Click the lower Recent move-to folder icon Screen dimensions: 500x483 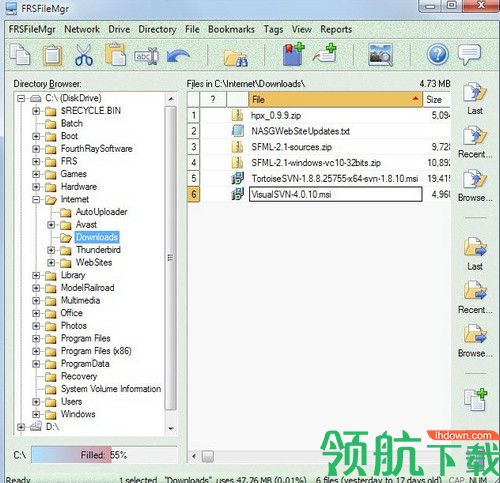tap(475, 291)
